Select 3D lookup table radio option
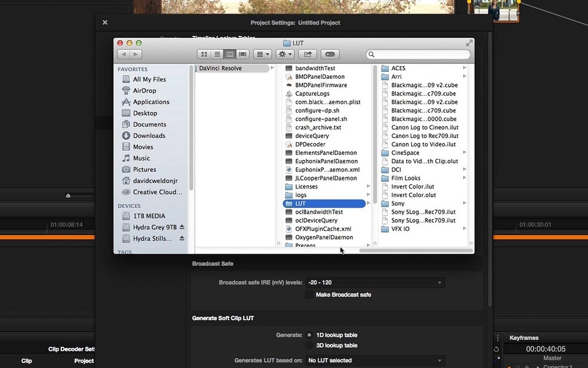The width and height of the screenshot is (588, 368). tap(310, 346)
